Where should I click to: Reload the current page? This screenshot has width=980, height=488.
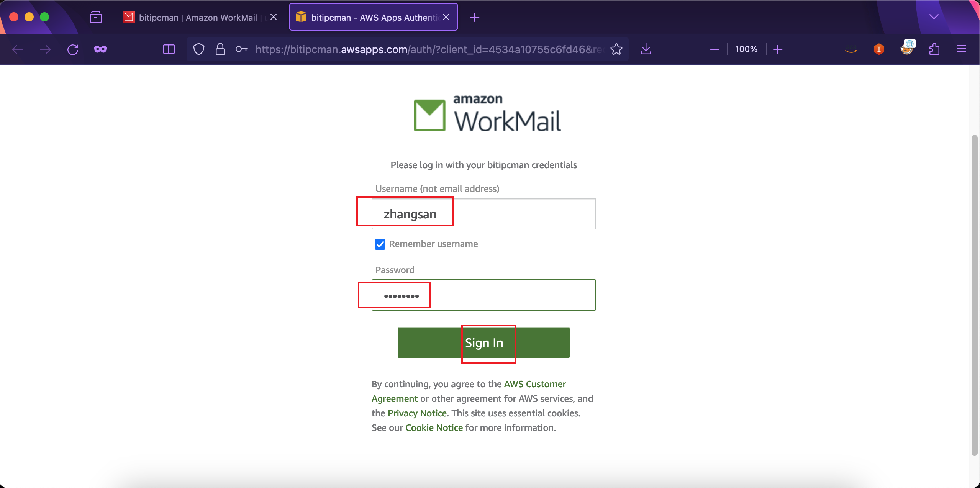pos(73,49)
